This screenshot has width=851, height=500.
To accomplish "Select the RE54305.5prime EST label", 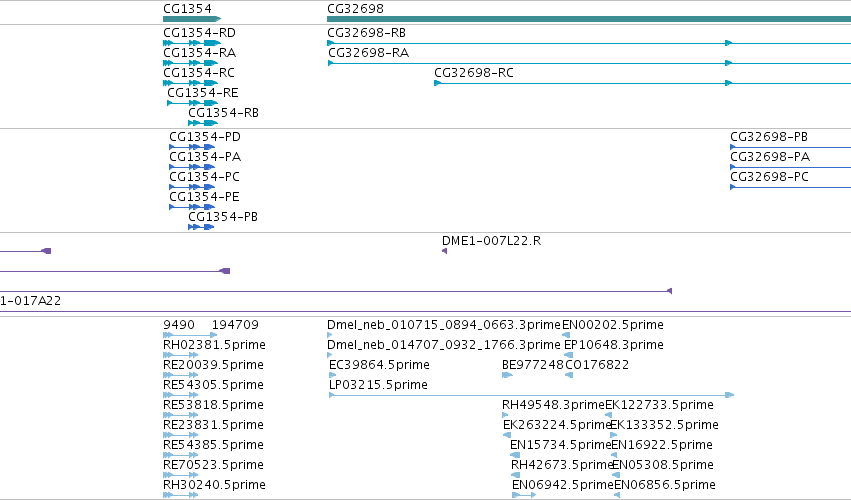I will pyautogui.click(x=213, y=385).
